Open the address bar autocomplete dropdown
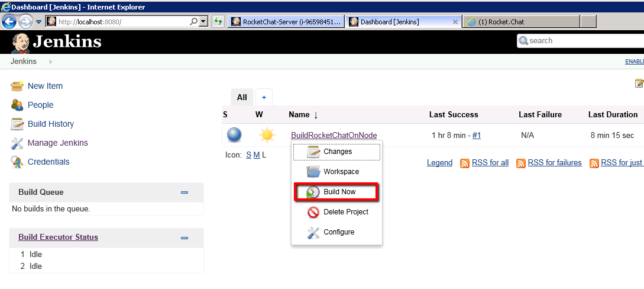644x289 pixels. coord(203,21)
